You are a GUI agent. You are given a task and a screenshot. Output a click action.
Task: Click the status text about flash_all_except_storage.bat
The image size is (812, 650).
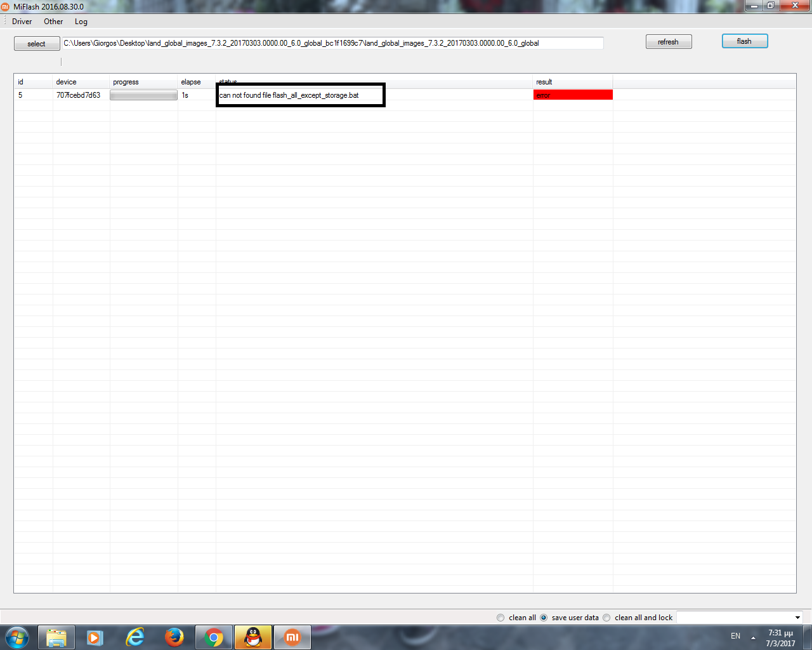(289, 95)
